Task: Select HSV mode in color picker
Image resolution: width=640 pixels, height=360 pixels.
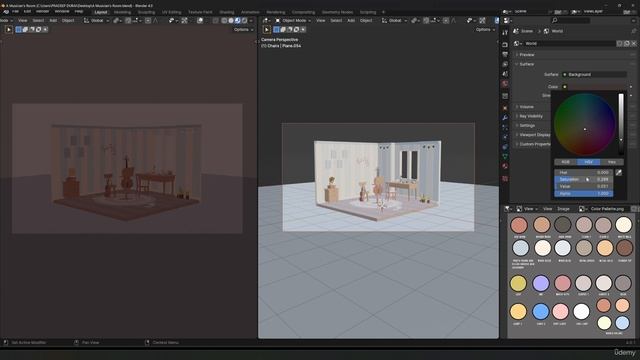Action: [x=589, y=162]
